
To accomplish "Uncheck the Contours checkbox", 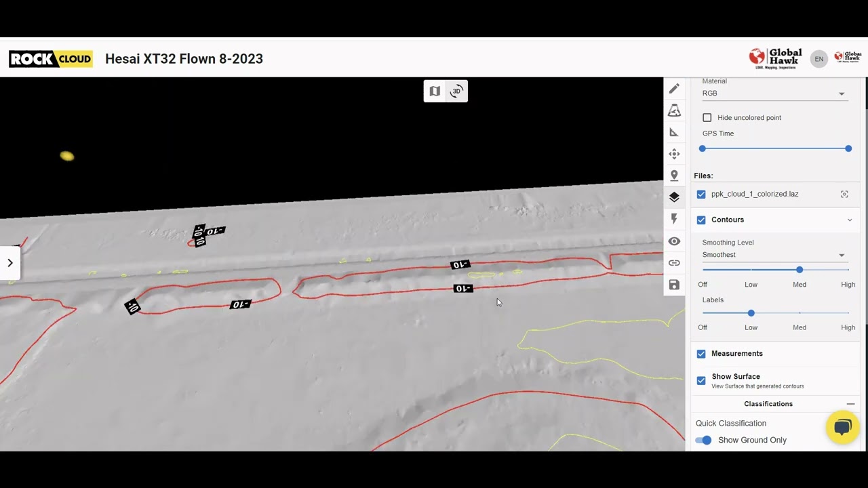I will click(701, 220).
